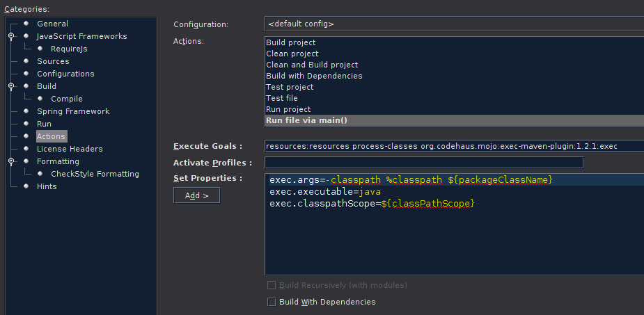Open Sources category
Image resolution: width=644 pixels, height=315 pixels.
coord(53,61)
